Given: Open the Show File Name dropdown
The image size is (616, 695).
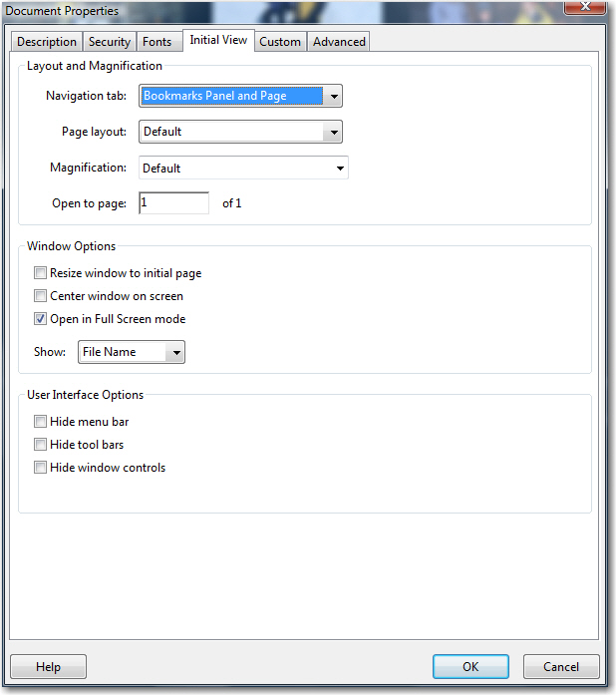Looking at the screenshot, I should click(x=132, y=352).
